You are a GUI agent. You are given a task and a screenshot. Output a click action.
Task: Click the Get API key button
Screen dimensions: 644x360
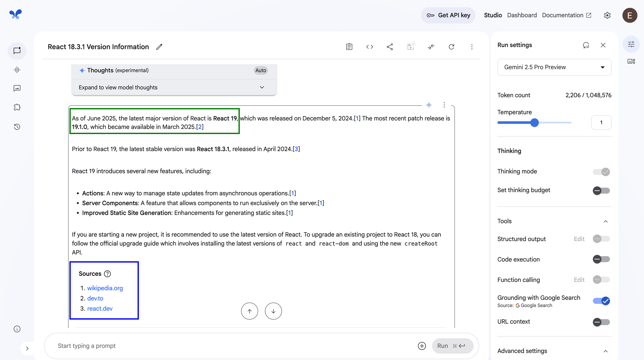(448, 15)
